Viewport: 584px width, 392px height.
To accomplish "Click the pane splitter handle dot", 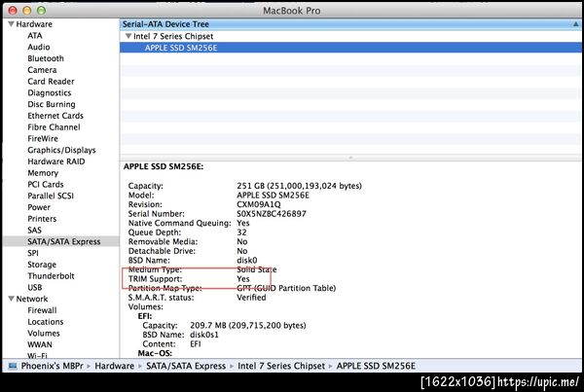I will coord(350,158).
